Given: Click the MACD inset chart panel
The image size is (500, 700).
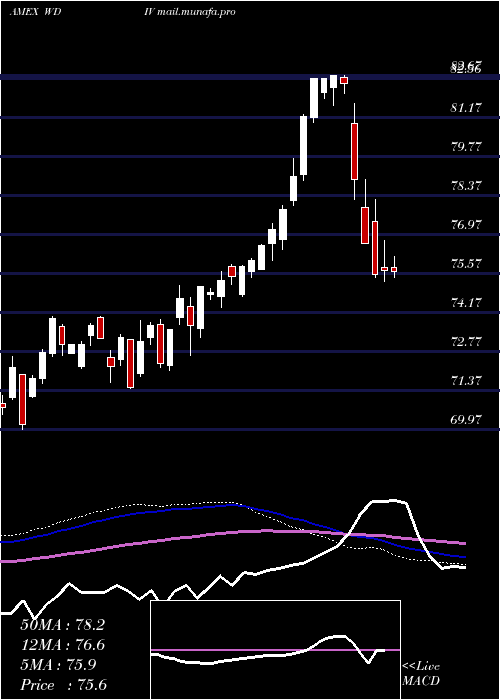Looking at the screenshot, I should 275,650.
